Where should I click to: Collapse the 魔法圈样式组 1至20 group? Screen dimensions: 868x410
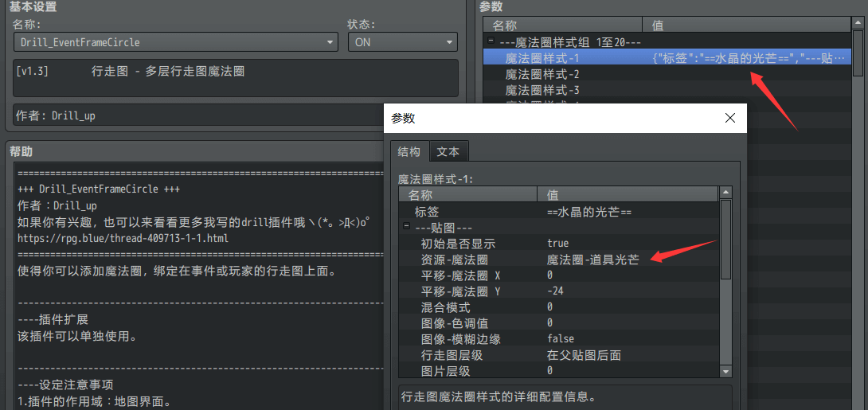tap(491, 41)
